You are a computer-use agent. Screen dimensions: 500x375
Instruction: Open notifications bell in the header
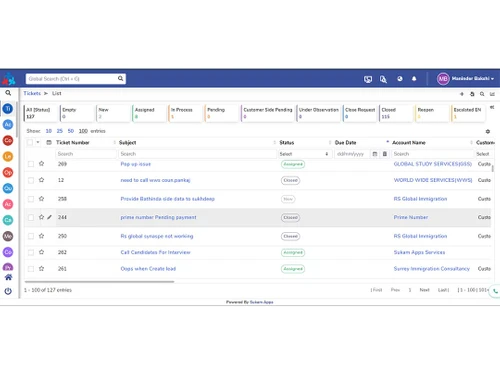[414, 79]
